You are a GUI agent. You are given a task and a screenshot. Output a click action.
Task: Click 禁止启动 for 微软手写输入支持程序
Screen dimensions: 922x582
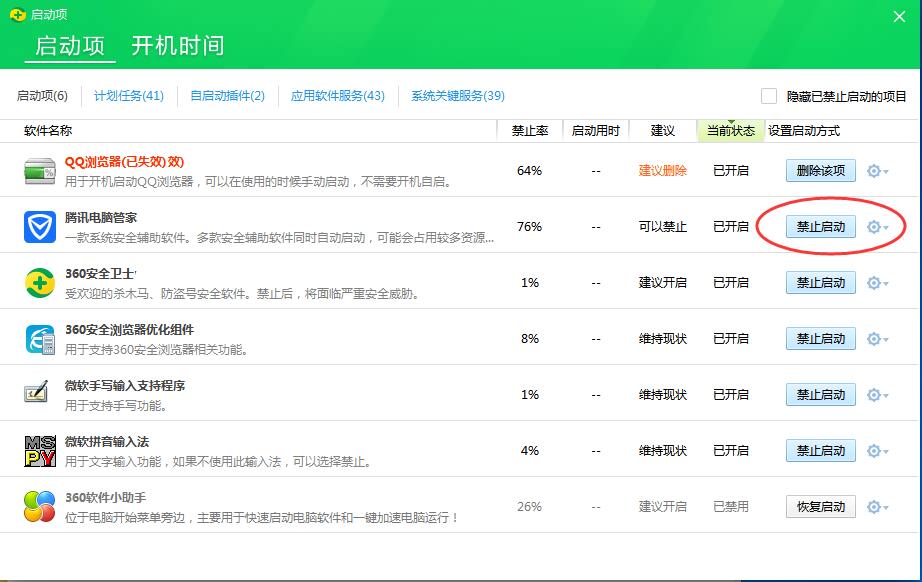[x=821, y=395]
